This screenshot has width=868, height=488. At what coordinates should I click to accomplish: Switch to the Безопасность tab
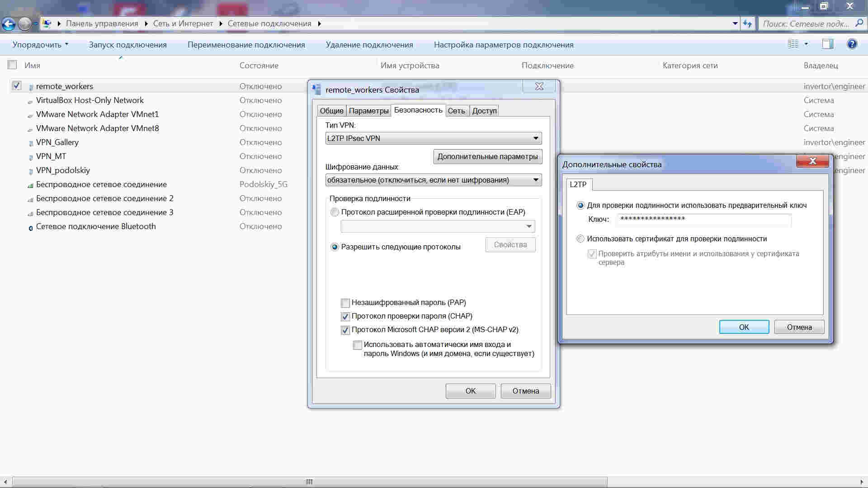[x=418, y=110]
